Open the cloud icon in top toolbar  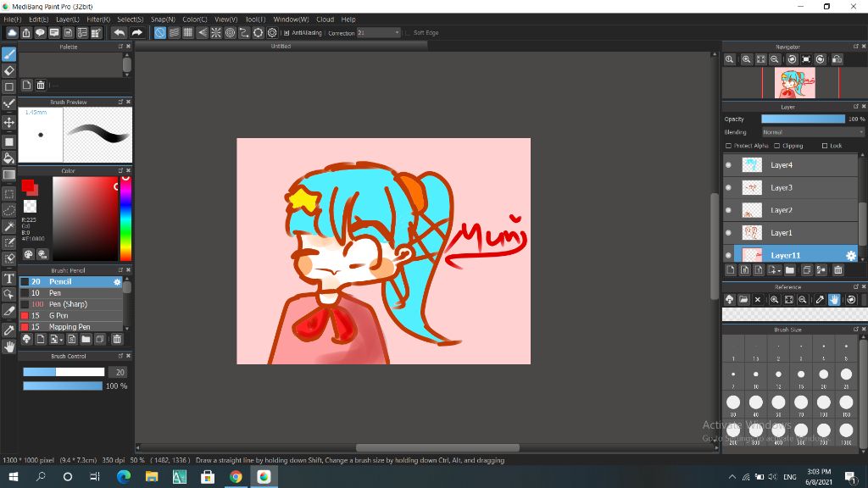pos(12,33)
